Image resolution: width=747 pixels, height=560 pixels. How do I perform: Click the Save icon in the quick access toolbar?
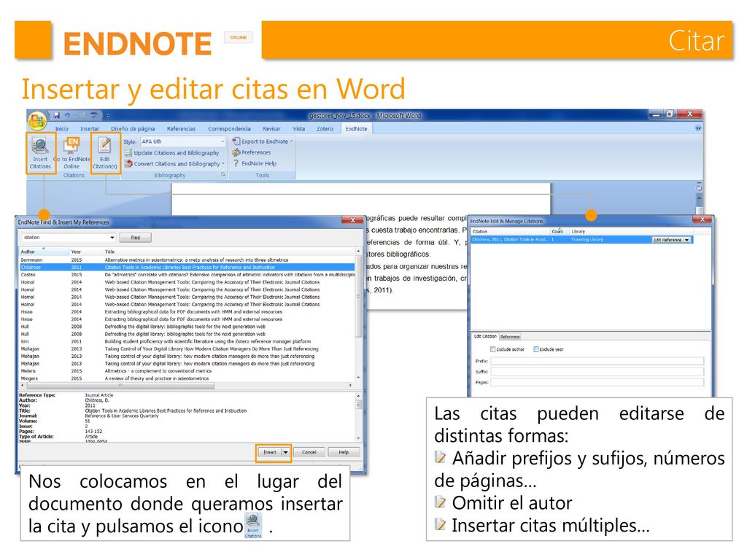(57, 115)
